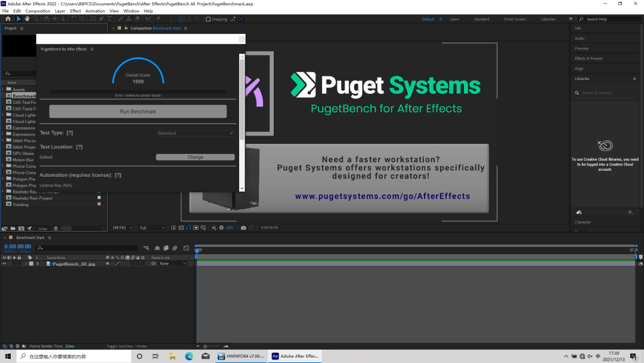Click the 16 bpc color depth setting
The height and width of the screenshot is (363, 644).
[x=42, y=228]
